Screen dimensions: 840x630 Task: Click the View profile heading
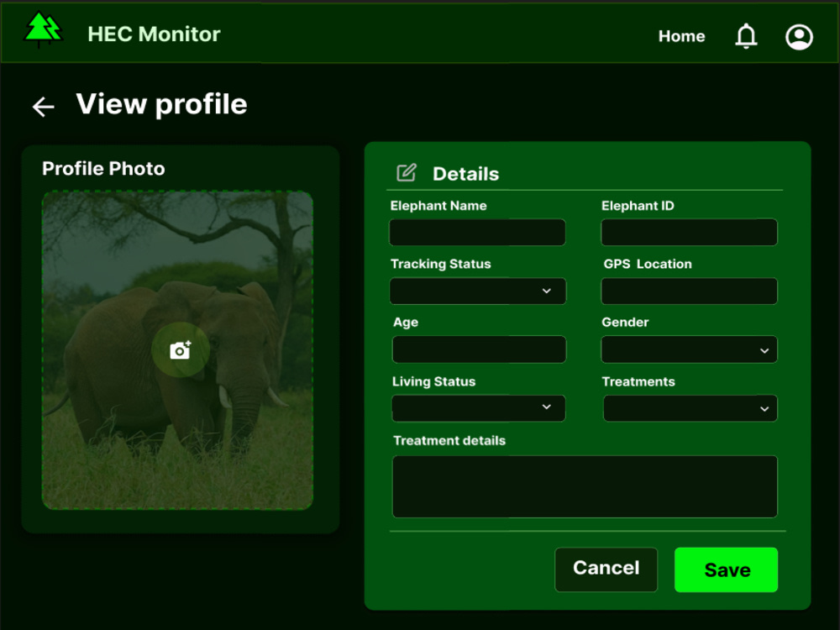pyautogui.click(x=161, y=104)
